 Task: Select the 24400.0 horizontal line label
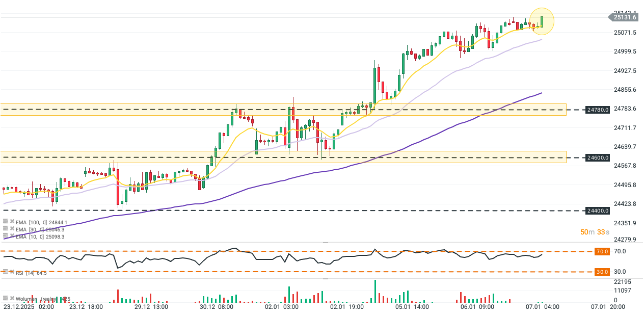[x=598, y=211]
